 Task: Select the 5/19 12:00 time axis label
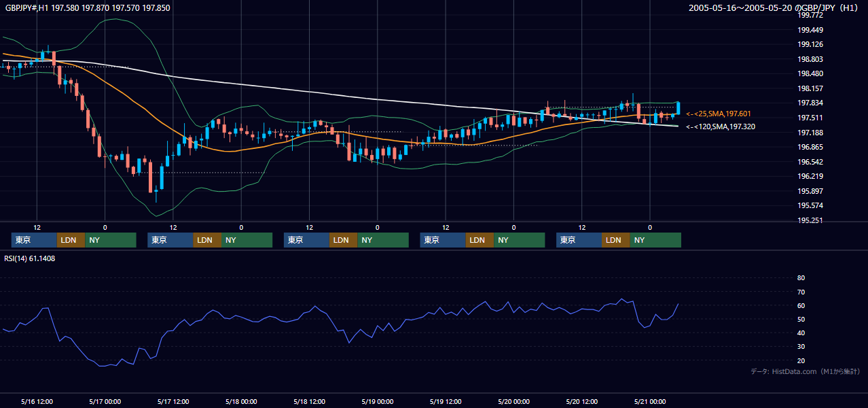(x=446, y=401)
